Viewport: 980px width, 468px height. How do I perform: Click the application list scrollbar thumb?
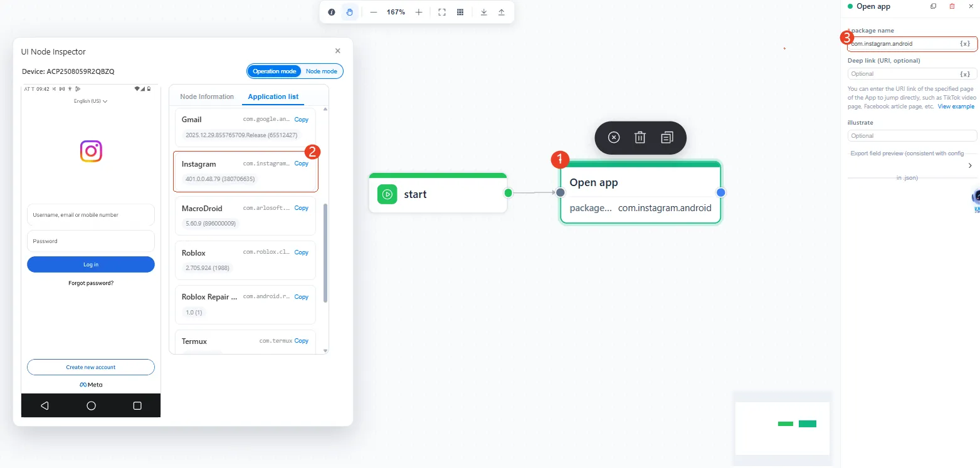(325, 253)
